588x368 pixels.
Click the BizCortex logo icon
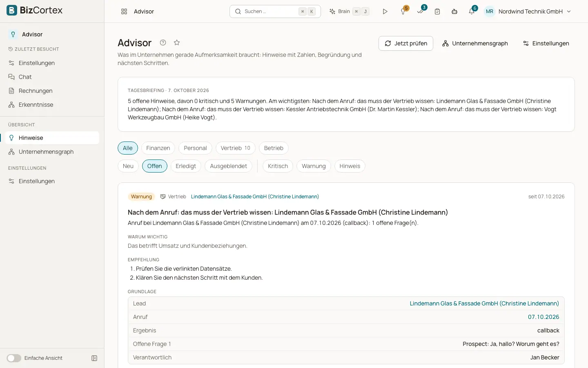[x=12, y=10]
